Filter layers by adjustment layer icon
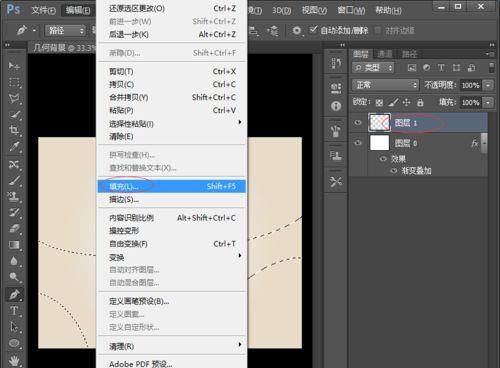 pos(426,68)
